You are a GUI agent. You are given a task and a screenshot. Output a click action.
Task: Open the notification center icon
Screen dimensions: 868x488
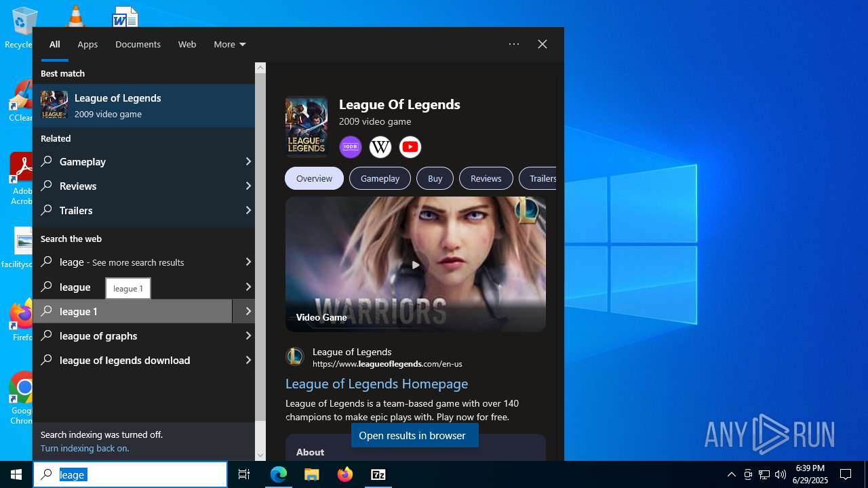(x=846, y=474)
